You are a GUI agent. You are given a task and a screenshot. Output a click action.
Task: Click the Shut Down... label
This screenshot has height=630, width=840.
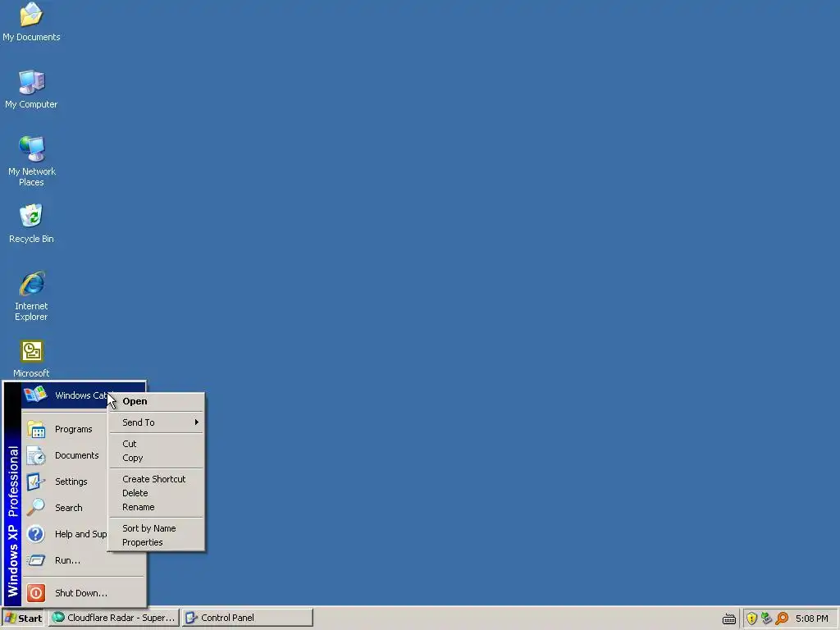coord(81,593)
